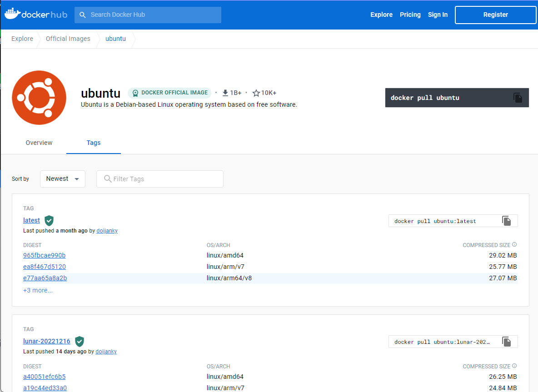Open the lunar-20221216 tag link

47,341
